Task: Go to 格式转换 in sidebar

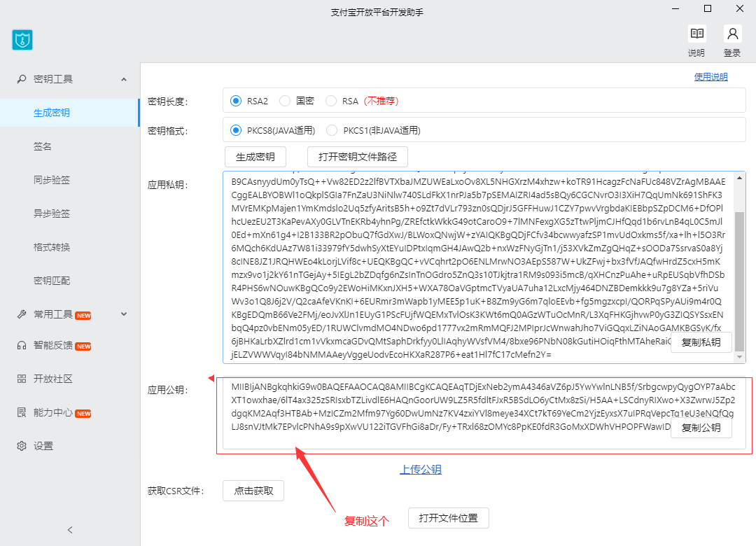Action: pos(52,247)
